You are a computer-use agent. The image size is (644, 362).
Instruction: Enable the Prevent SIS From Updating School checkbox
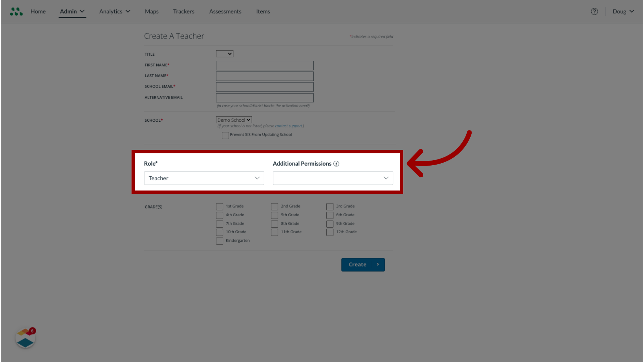pos(226,135)
